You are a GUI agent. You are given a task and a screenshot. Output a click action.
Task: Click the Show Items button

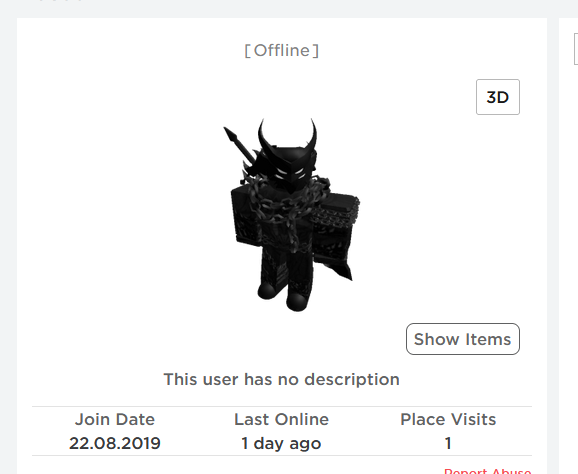click(x=463, y=339)
